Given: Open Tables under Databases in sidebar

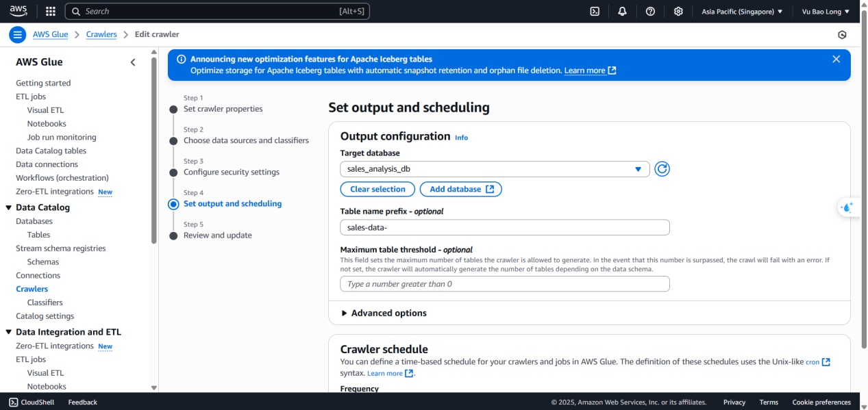Looking at the screenshot, I should coord(39,235).
